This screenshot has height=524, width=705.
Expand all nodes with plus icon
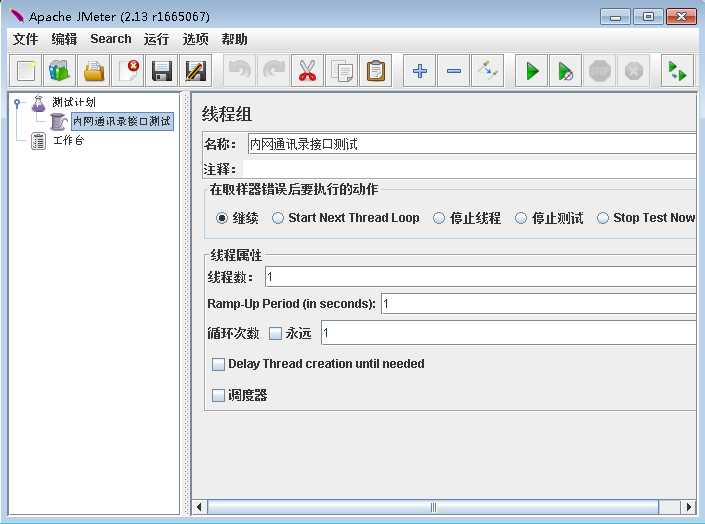pyautogui.click(x=419, y=71)
